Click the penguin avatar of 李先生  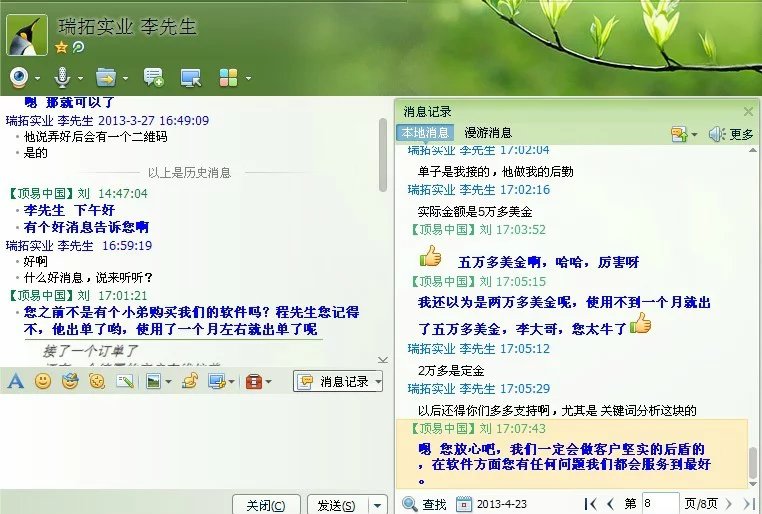coord(27,34)
